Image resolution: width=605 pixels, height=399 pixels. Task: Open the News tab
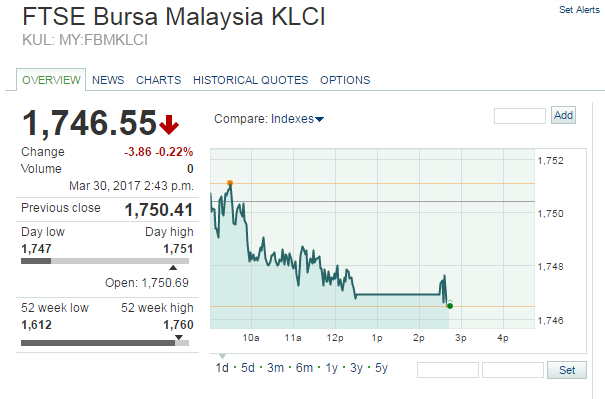(x=108, y=80)
